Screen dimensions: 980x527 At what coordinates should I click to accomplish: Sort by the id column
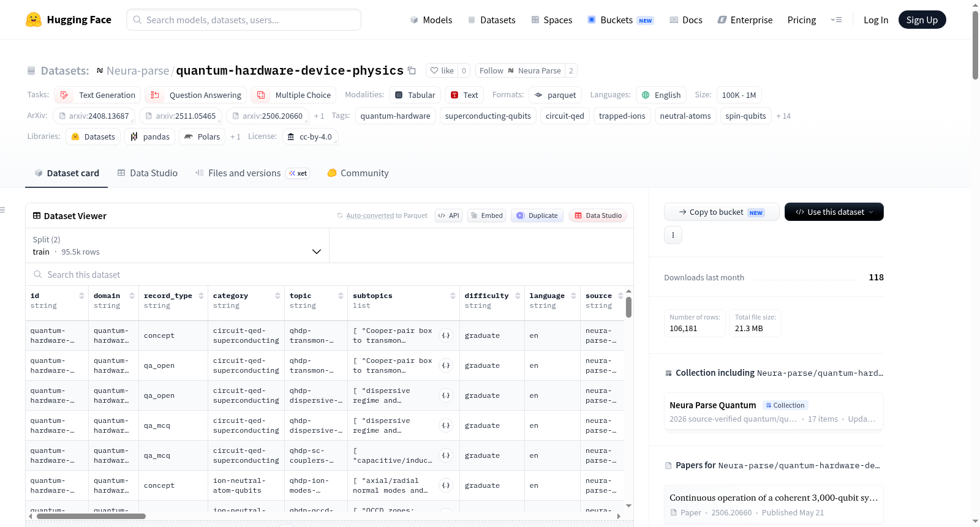coord(81,296)
